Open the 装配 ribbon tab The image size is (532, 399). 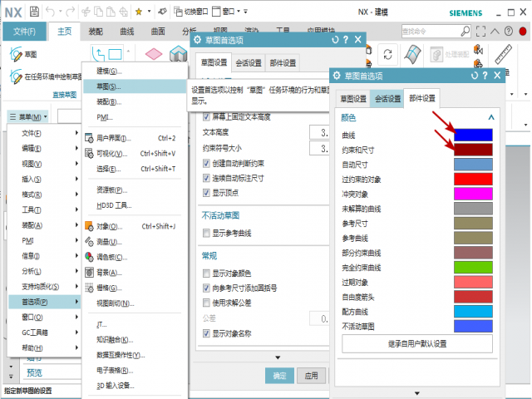coord(96,32)
